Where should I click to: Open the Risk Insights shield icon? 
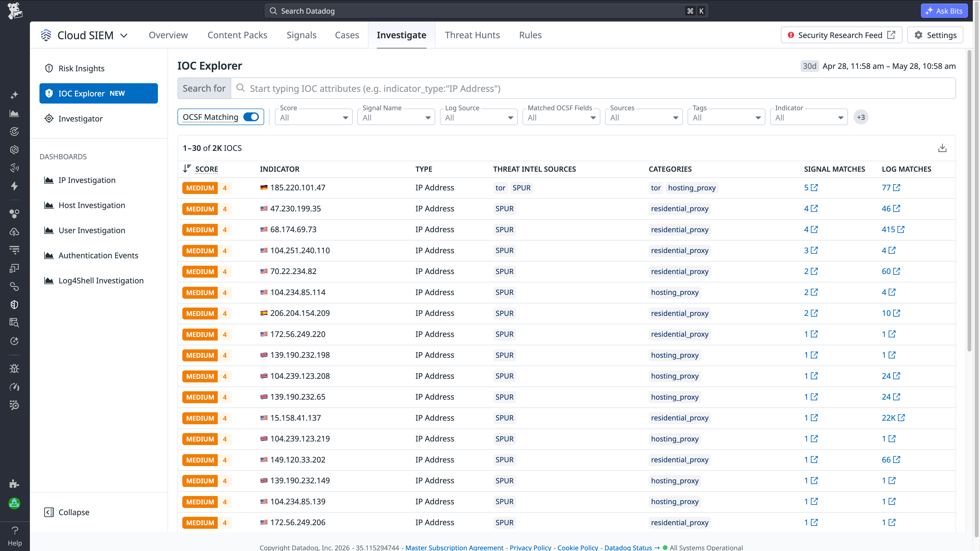49,68
